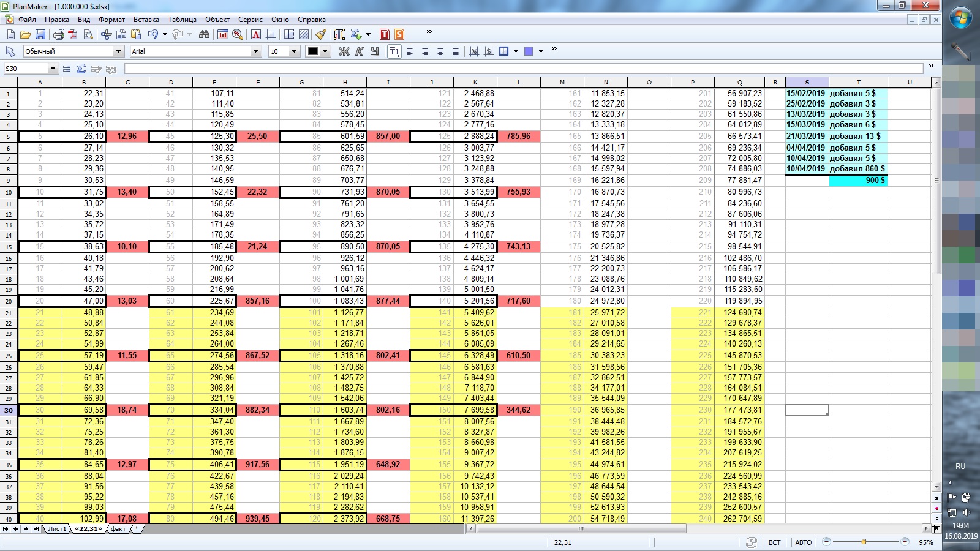Click the format painter brush icon

click(321, 34)
